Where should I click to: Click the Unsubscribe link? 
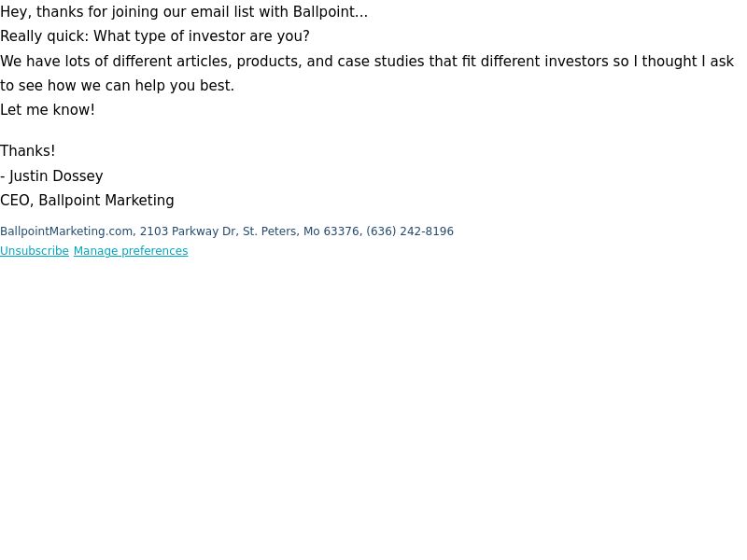tap(35, 251)
